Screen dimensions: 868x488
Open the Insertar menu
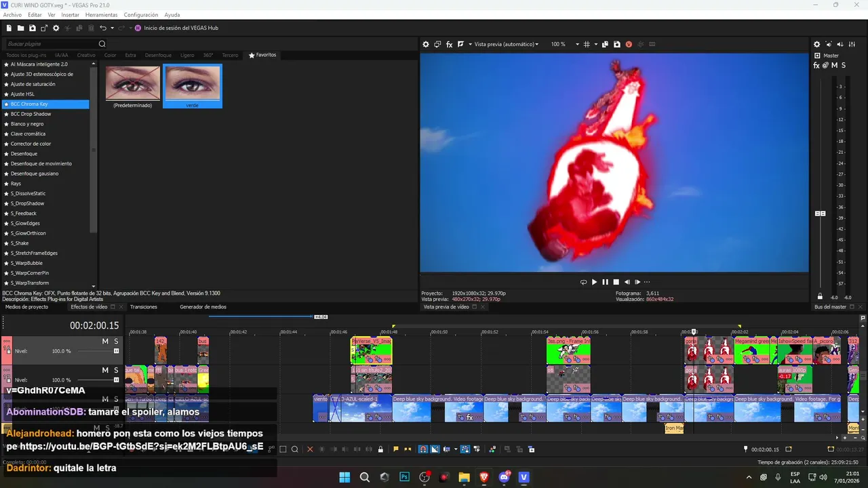(x=70, y=15)
